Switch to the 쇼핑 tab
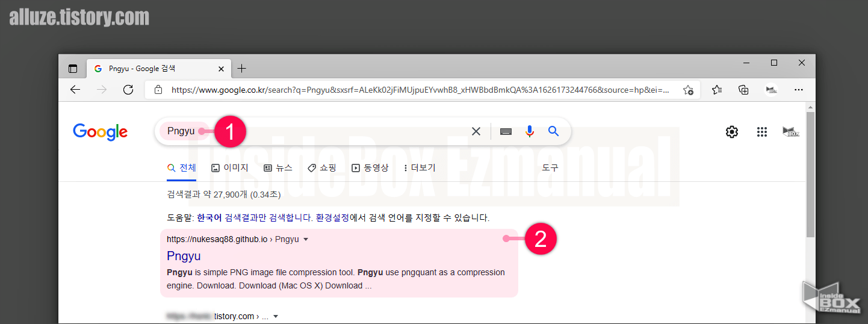This screenshot has width=868, height=324. coord(322,168)
